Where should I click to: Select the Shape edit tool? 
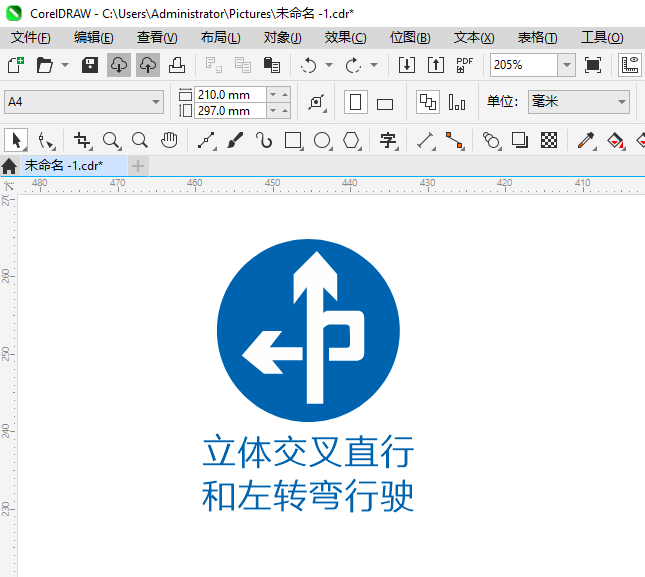[46, 141]
